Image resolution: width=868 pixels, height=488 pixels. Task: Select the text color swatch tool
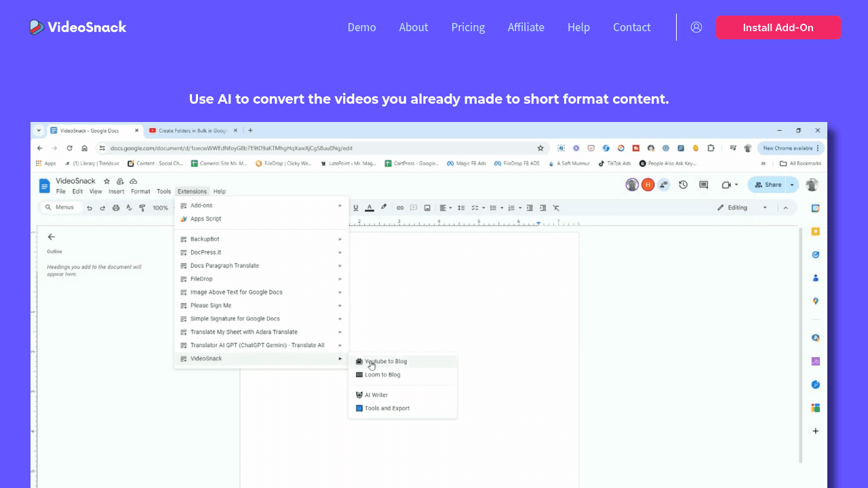(370, 207)
